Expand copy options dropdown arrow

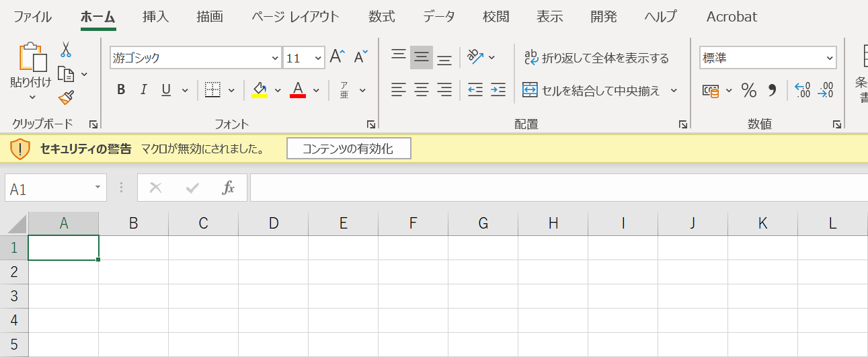pyautogui.click(x=85, y=74)
